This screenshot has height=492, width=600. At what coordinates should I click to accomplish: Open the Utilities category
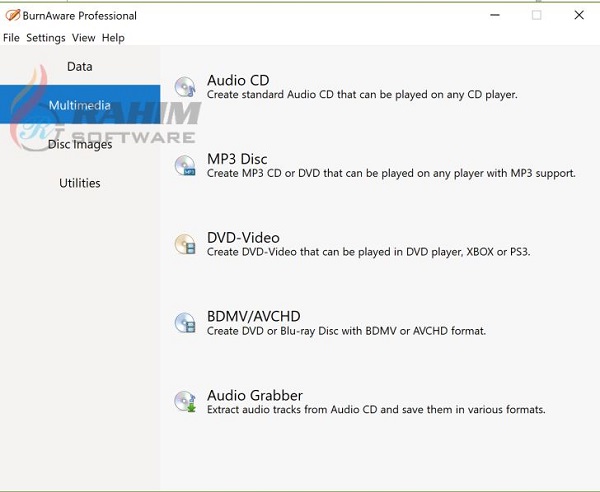coord(80,183)
